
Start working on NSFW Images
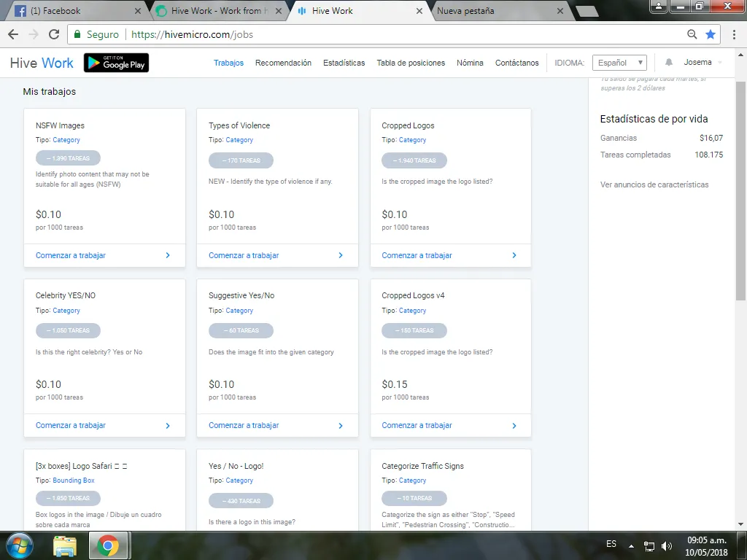[71, 255]
